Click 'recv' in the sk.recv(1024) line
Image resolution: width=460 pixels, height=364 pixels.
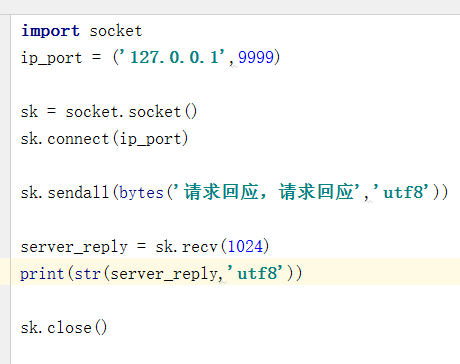[200, 247]
